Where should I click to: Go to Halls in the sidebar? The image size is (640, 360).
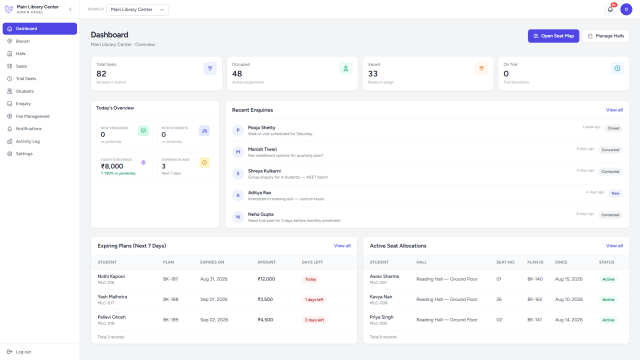point(40,53)
